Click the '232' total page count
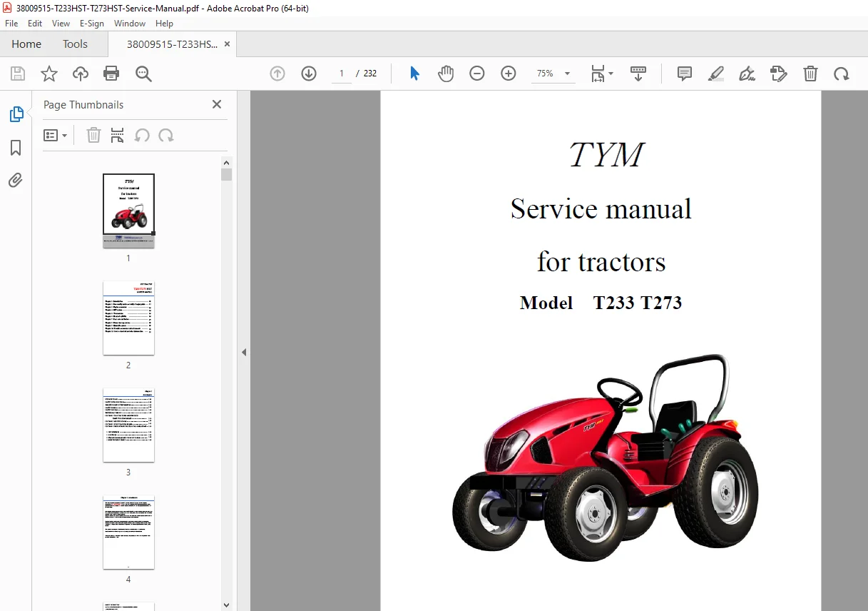The width and height of the screenshot is (868, 611). coord(370,74)
